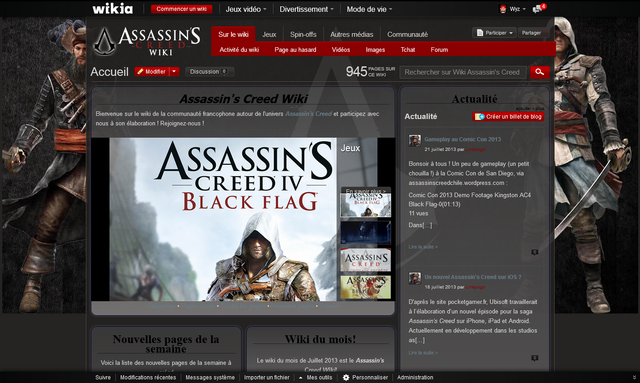Expand the Wyz account menu
This screenshot has height=383, width=640.
tap(518, 9)
